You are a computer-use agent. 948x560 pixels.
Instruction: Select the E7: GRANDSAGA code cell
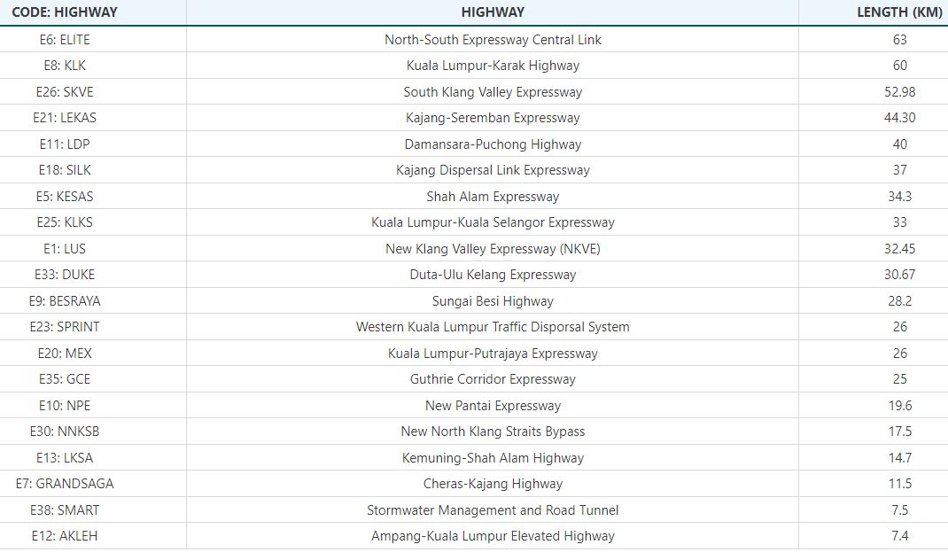tap(65, 484)
